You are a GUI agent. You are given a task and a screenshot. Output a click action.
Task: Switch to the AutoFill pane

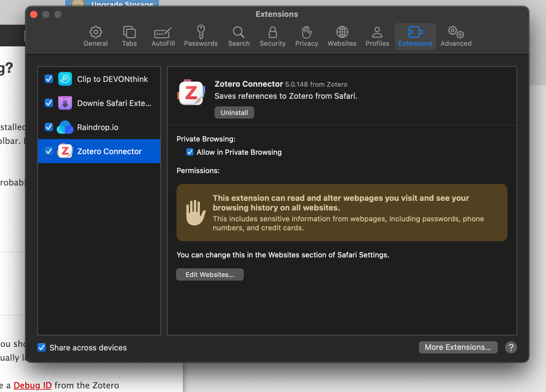[163, 36]
